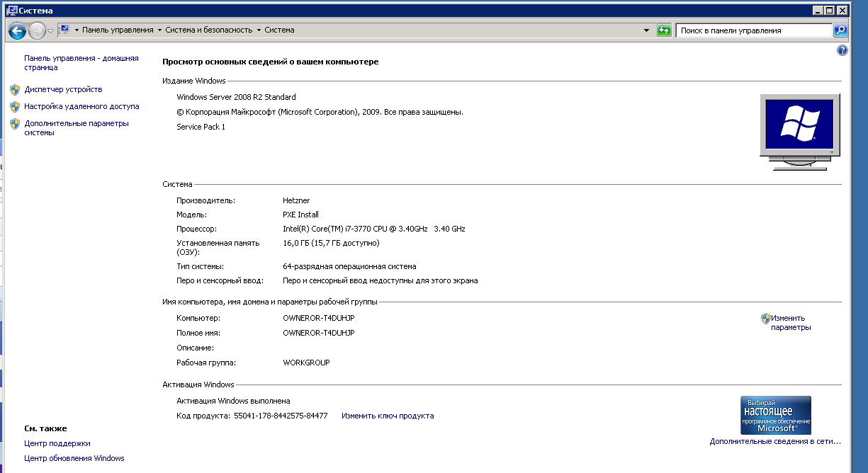Click Service Pack 1 text
The width and height of the screenshot is (868, 473).
(x=201, y=127)
